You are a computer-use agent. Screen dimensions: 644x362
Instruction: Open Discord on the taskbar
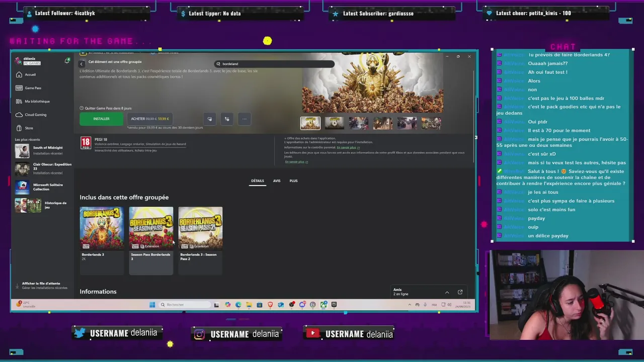pos(302,305)
